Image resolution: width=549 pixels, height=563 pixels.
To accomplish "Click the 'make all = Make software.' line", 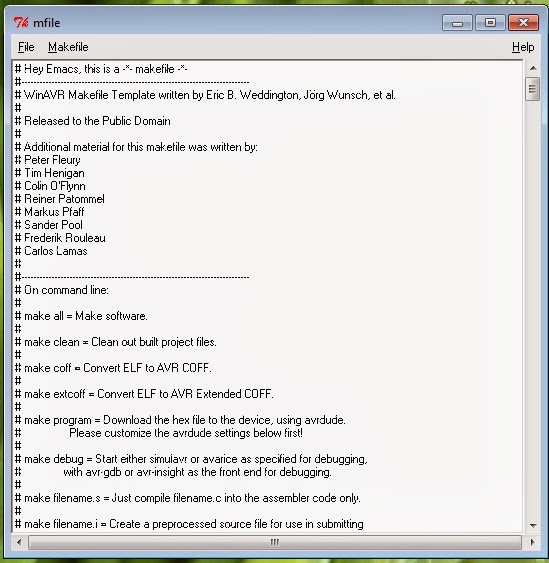I will [81, 316].
